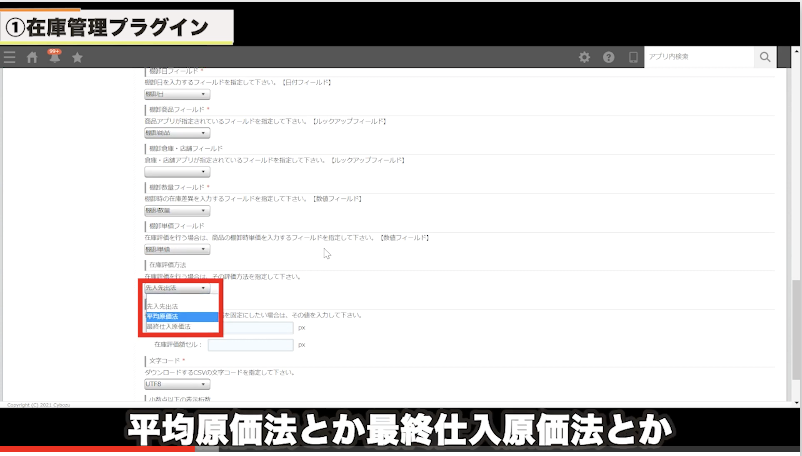Screen dimensions: 802x456
Task: Open the empty 棚卸倉庫・店舗フィールド dropdown
Action: coord(176,171)
